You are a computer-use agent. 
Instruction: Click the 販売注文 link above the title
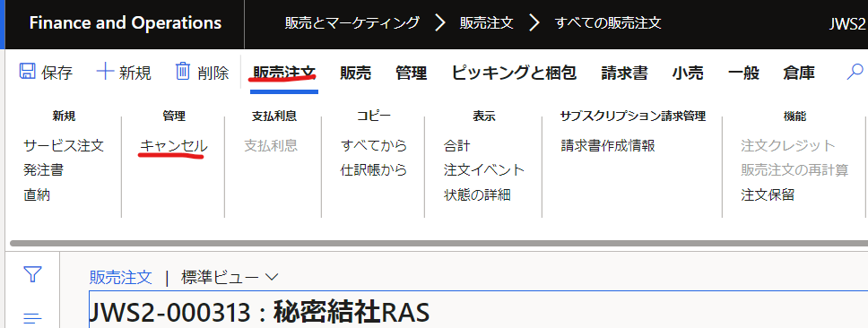121,278
